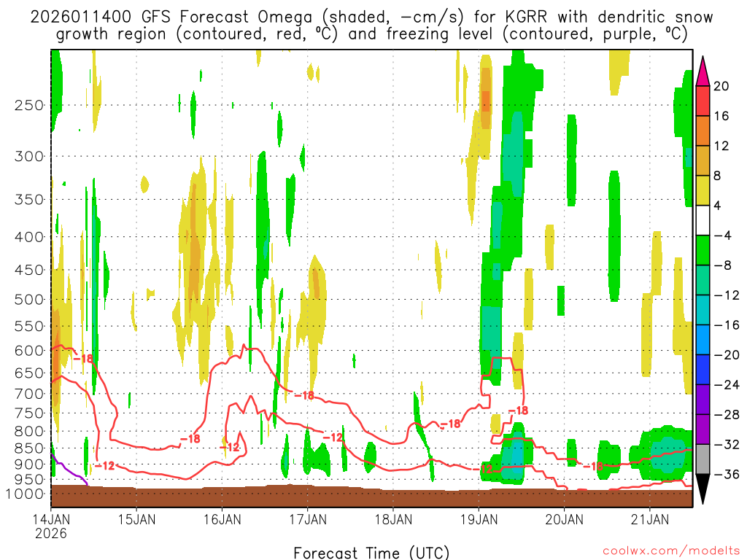Click the colorbar value label 20
The height and width of the screenshot is (560, 747).
click(x=721, y=86)
